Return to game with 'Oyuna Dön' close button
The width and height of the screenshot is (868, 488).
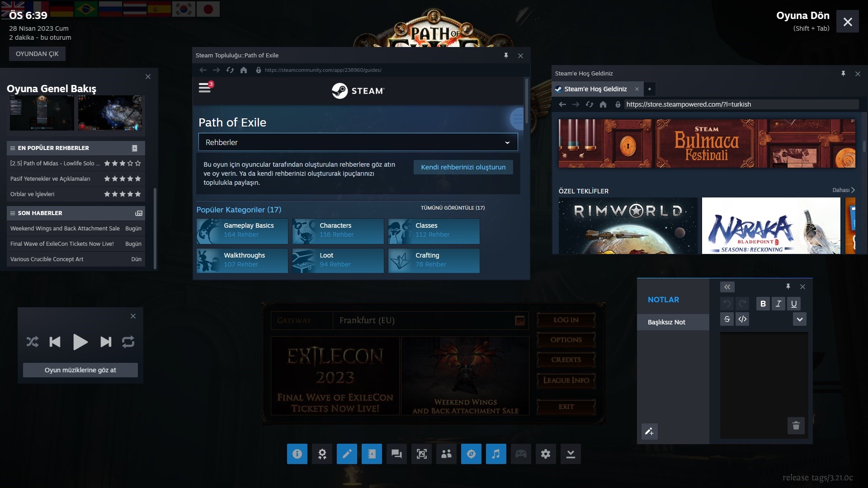tap(848, 22)
